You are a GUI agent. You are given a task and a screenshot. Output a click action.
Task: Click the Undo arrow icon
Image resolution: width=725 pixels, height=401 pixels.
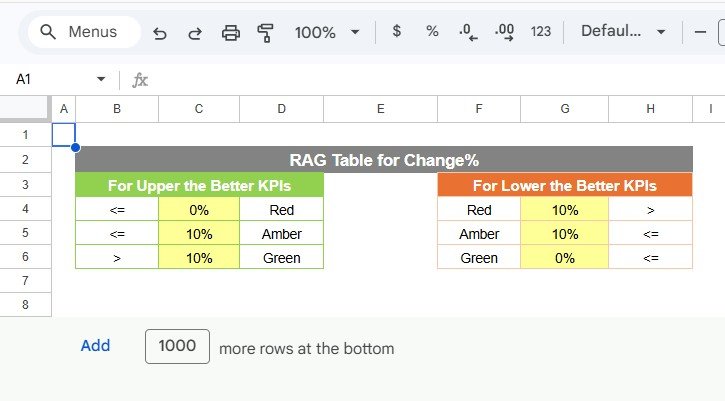[x=160, y=33]
